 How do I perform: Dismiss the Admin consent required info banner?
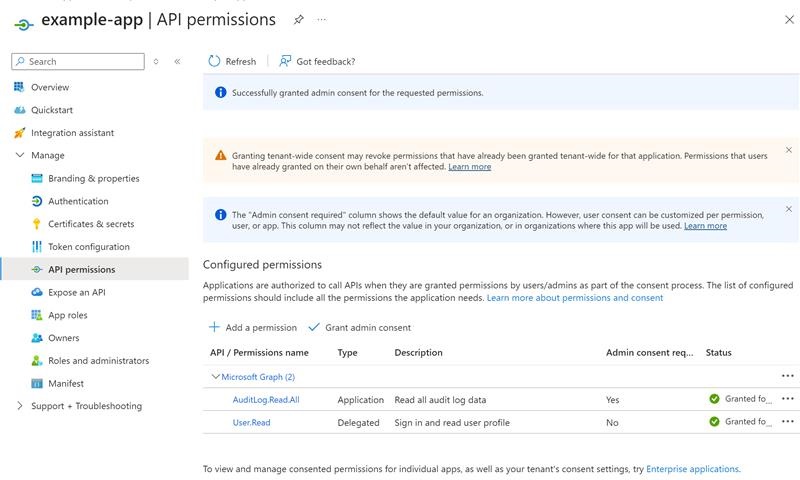[789, 210]
